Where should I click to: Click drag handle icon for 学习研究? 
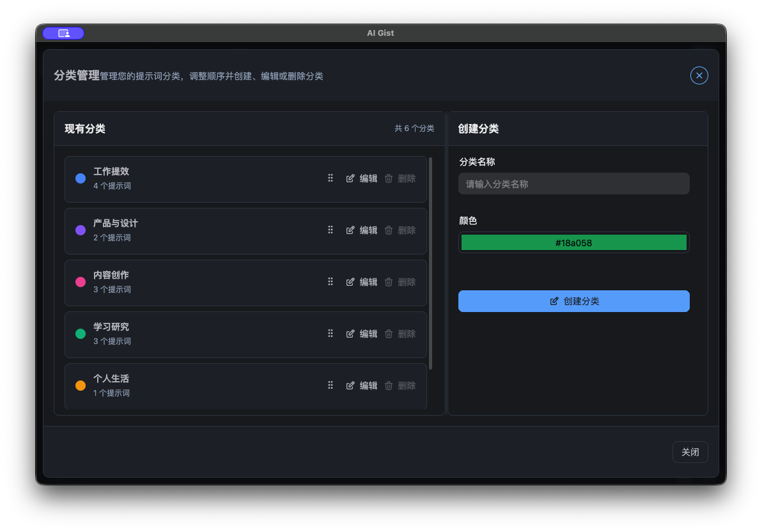click(x=330, y=333)
